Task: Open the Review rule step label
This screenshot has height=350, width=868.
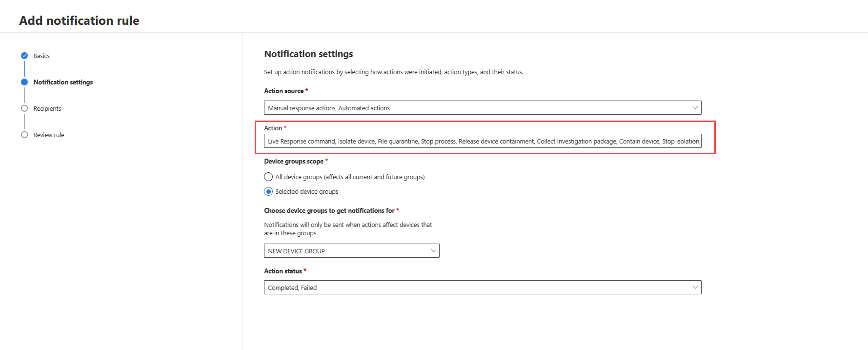Action: click(49, 135)
